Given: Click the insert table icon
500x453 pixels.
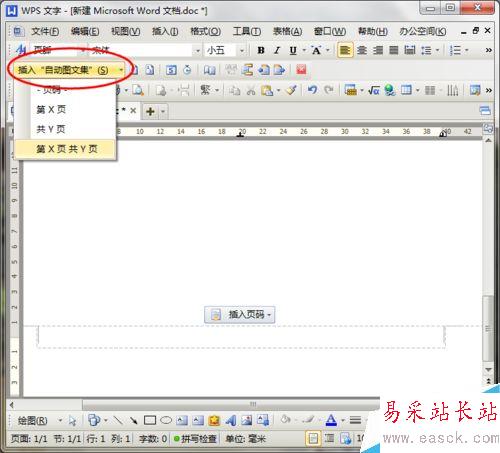Looking at the screenshot, I should tap(406, 90).
